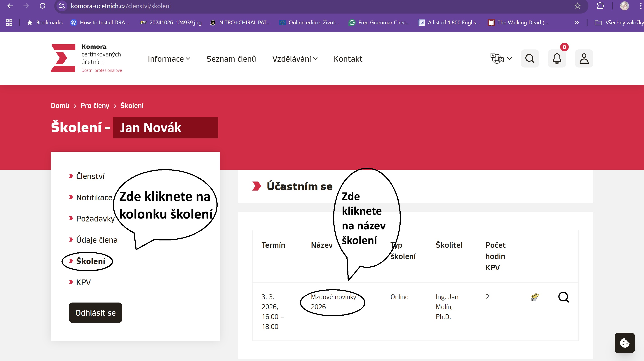Open the user profile icon
The width and height of the screenshot is (644, 361).
[x=584, y=58]
